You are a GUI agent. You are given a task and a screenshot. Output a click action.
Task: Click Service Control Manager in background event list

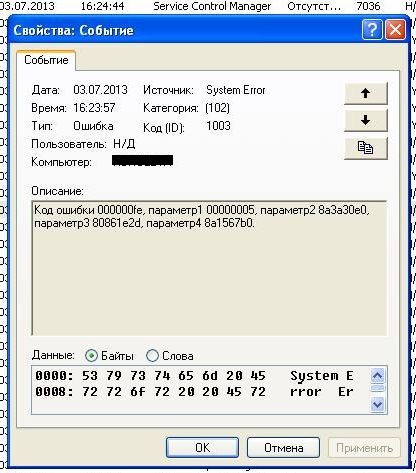click(212, 6)
